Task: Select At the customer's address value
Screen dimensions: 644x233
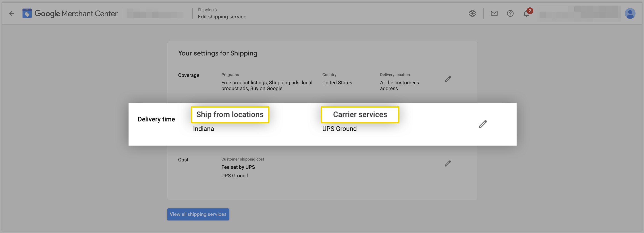Action: click(x=399, y=85)
